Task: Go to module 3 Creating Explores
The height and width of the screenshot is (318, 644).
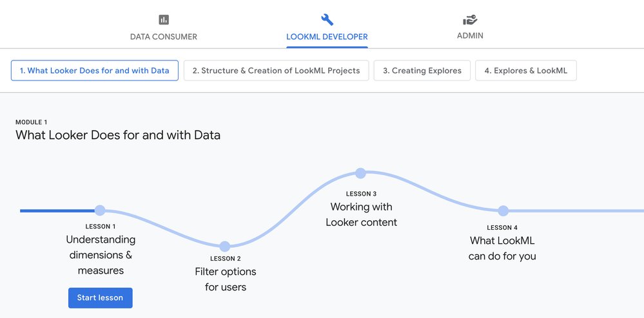Action: pyautogui.click(x=422, y=71)
